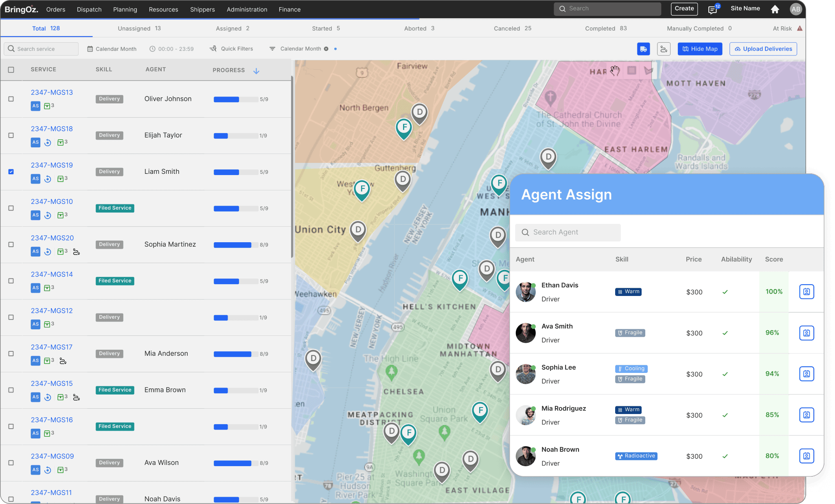This screenshot has height=504, width=835.
Task: Assign agent Sophia Lee using assign icon
Action: 807,374
